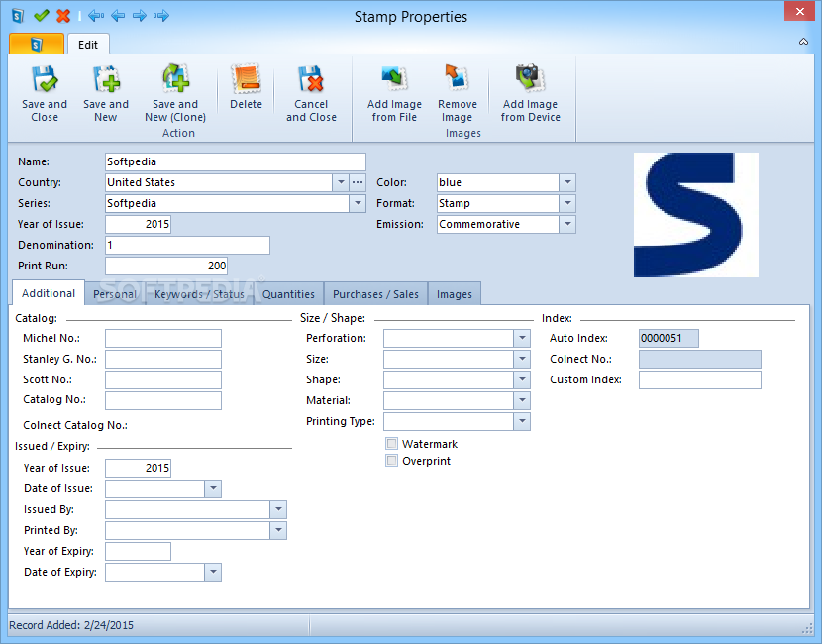
Task: Click the Custom Index input field
Action: pyautogui.click(x=700, y=379)
